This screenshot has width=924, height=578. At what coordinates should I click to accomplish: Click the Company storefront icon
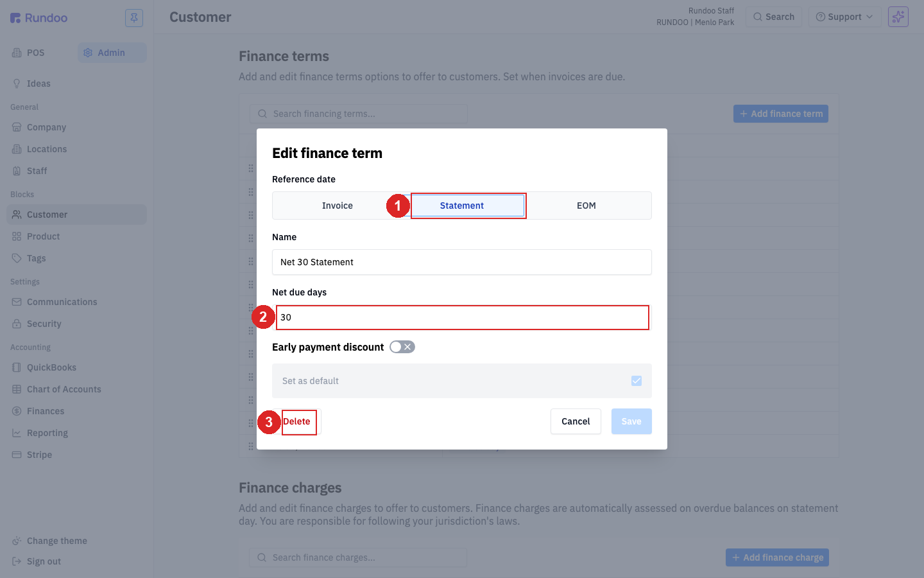click(17, 127)
